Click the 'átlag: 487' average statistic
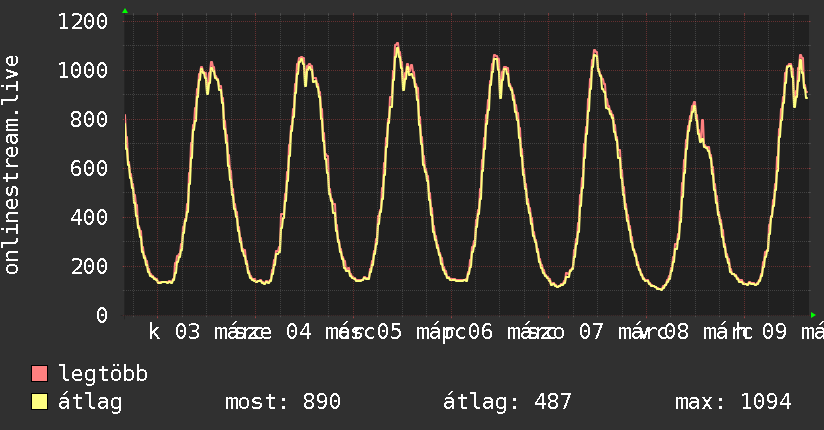The image size is (824, 430). 507,403
